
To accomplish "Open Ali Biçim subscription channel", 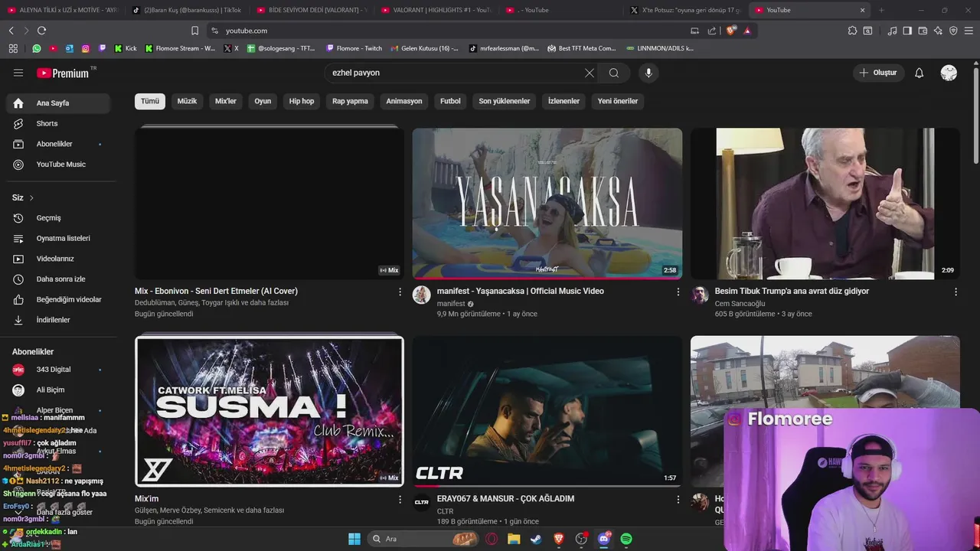I will [x=58, y=390].
